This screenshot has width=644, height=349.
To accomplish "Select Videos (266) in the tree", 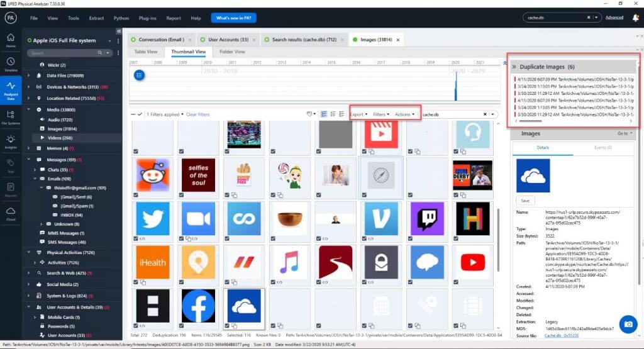I will point(60,138).
